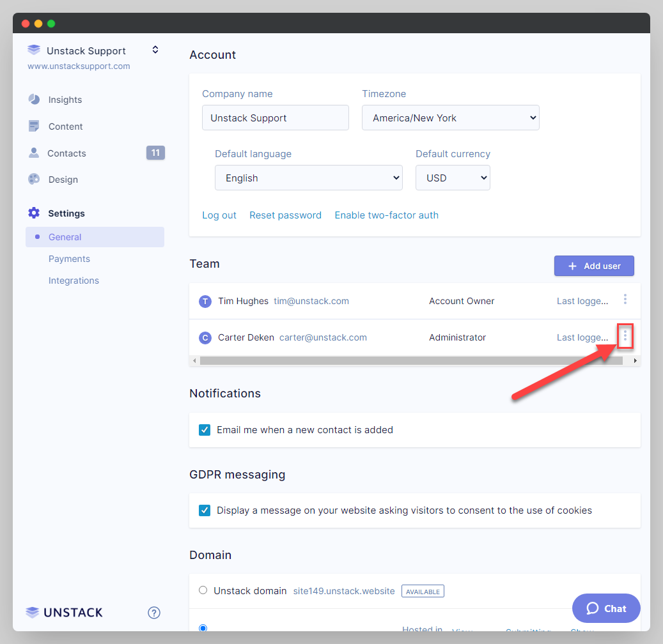
Task: Open Tim Hughes's three-dot options menu
Action: [625, 299]
